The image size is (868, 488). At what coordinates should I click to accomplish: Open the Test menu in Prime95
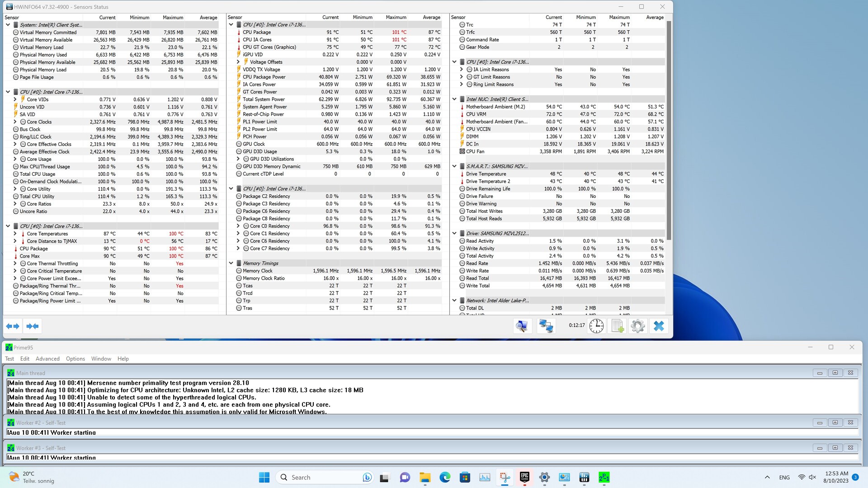9,359
